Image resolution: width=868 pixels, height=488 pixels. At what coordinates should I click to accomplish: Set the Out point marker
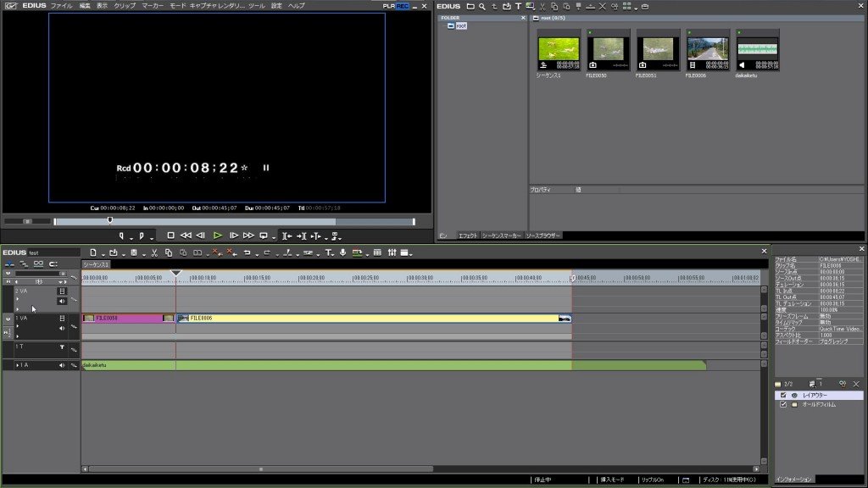click(142, 236)
